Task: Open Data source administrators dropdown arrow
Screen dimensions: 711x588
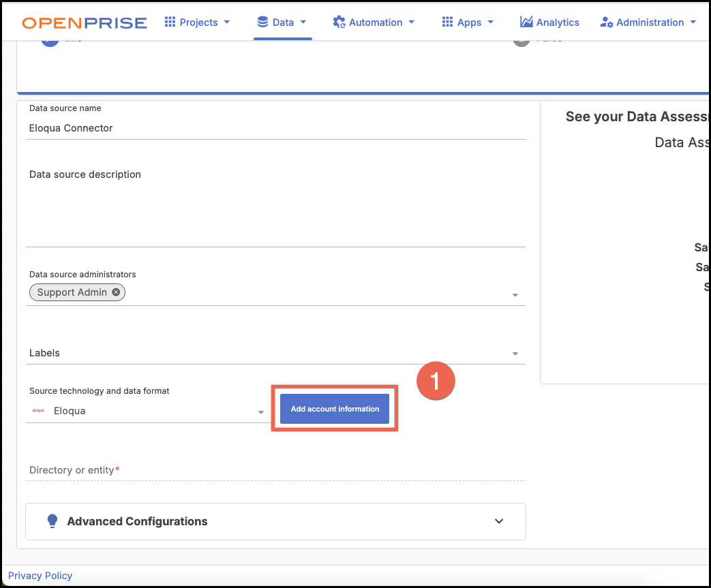Action: (x=515, y=295)
